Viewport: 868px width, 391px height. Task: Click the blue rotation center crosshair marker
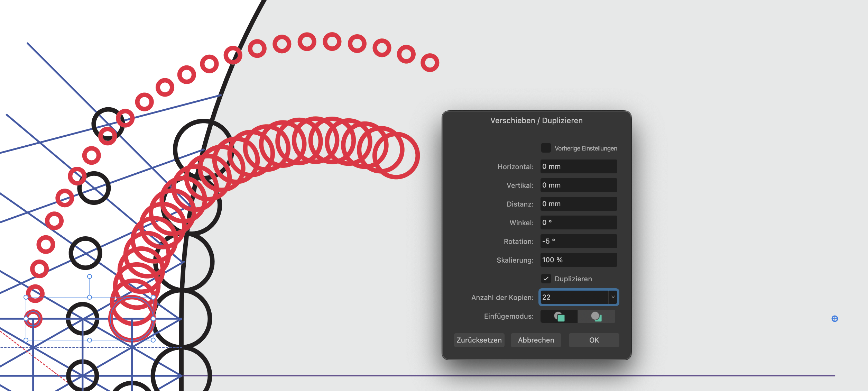[x=834, y=319]
